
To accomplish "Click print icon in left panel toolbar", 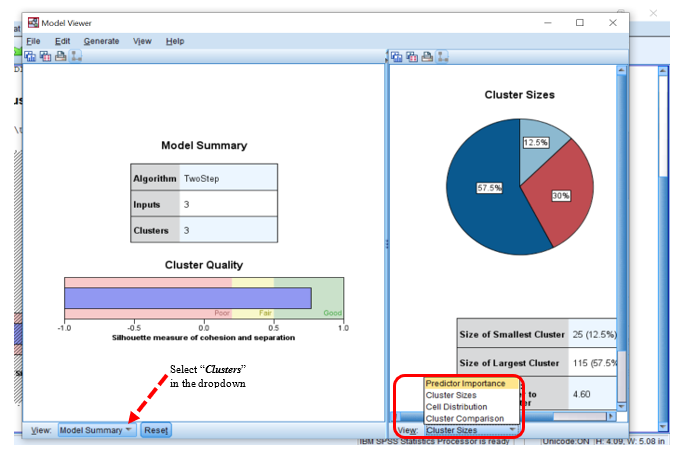I will pos(61,56).
